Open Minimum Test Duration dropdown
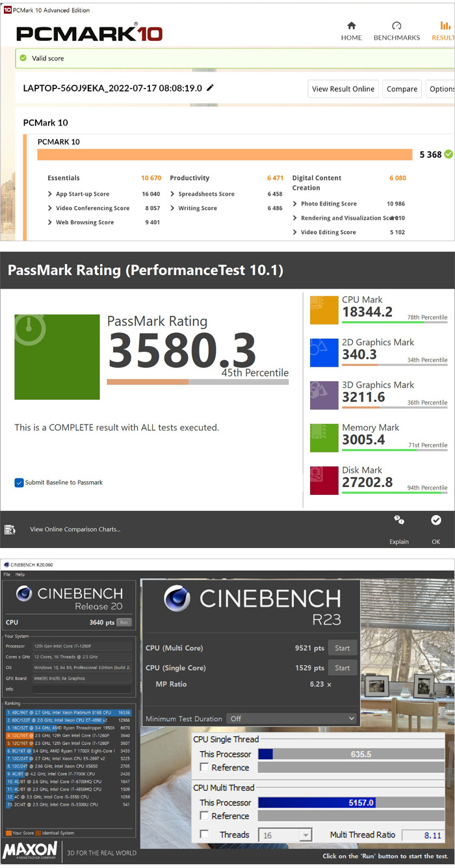455x868 pixels. click(x=291, y=718)
